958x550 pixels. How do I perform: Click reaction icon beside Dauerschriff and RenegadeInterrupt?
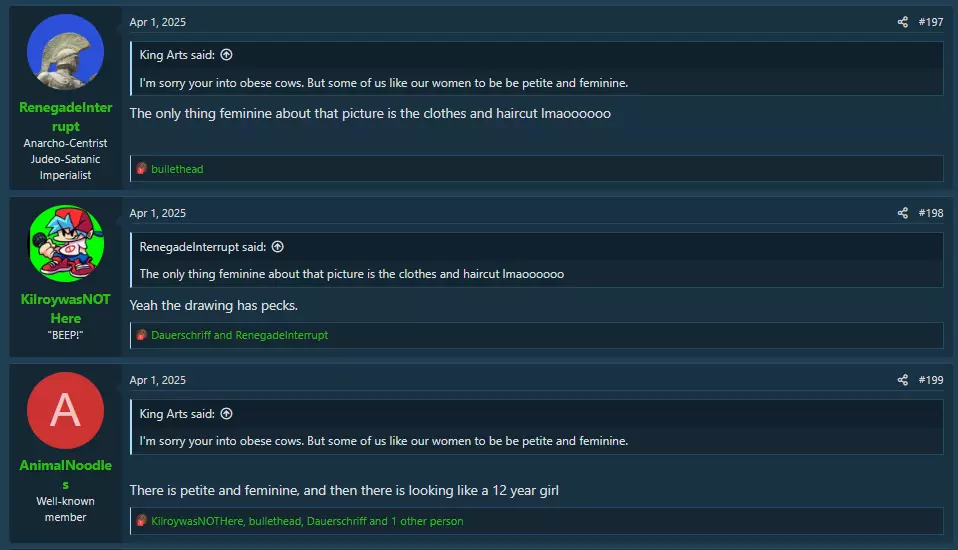141,335
